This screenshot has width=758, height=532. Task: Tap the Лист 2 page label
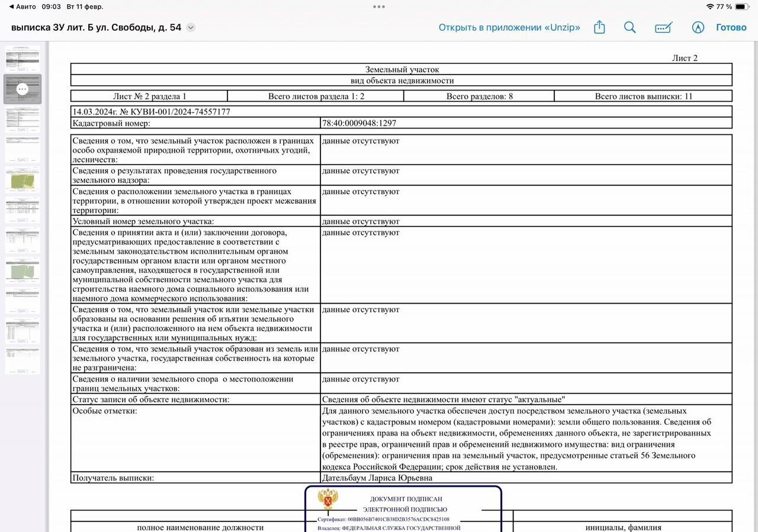point(685,58)
